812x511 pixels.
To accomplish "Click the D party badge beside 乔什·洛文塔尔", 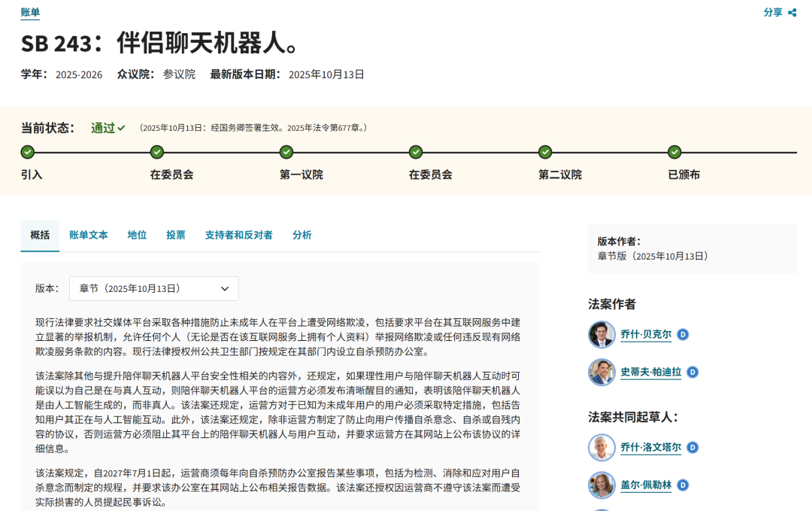I will [693, 447].
